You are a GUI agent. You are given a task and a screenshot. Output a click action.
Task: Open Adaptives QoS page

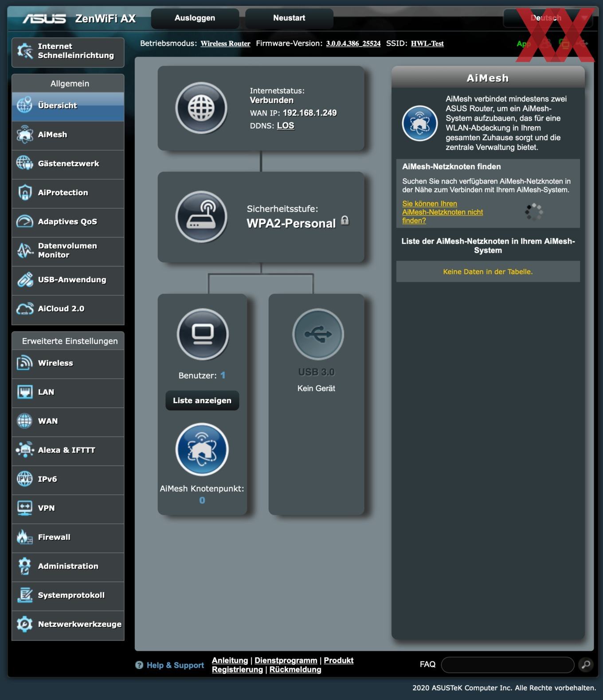tap(68, 222)
